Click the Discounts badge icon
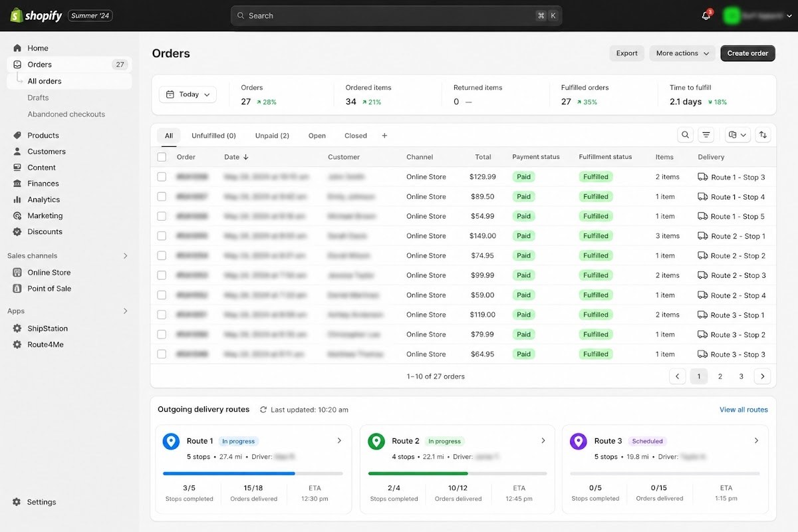The height and width of the screenshot is (532, 798). [x=17, y=231]
